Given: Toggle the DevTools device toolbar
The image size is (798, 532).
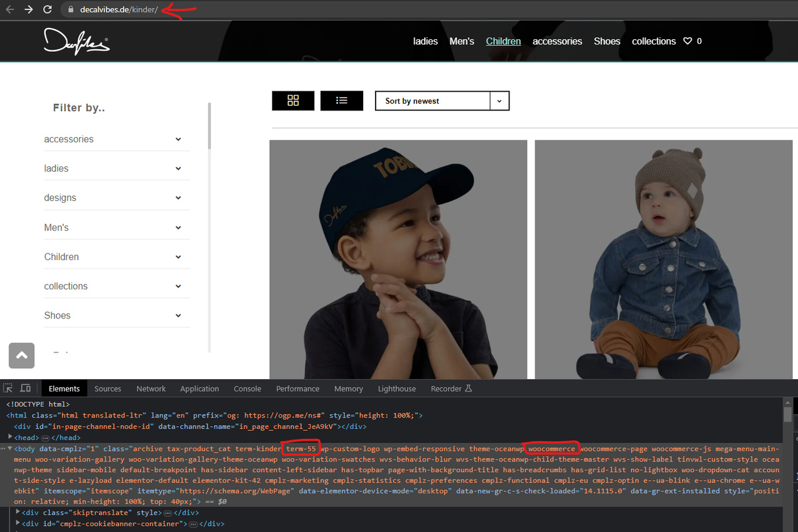Looking at the screenshot, I should 25,388.
